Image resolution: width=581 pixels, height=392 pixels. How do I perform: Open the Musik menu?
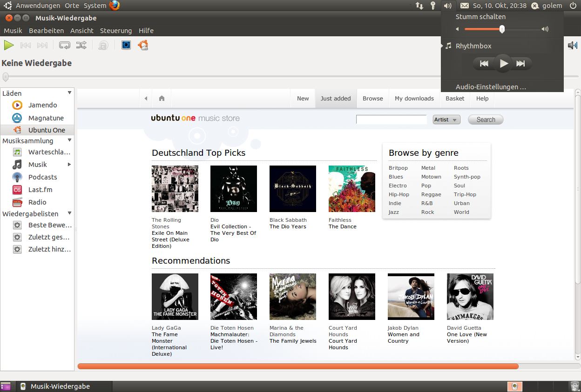[x=13, y=31]
